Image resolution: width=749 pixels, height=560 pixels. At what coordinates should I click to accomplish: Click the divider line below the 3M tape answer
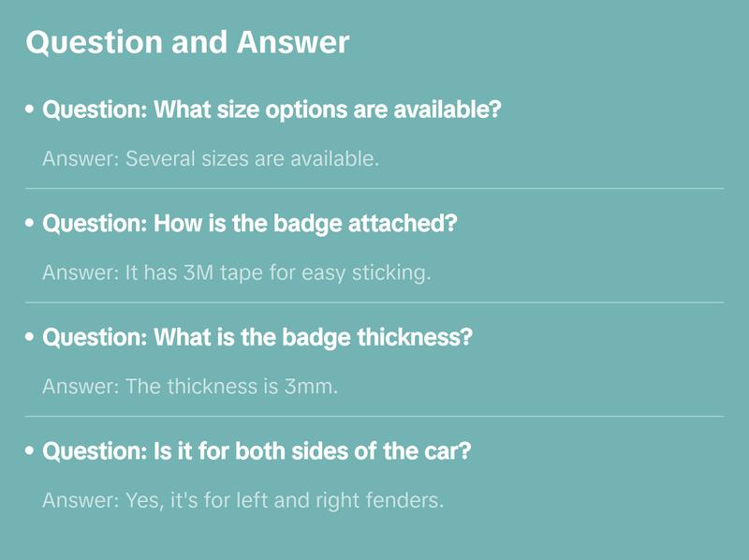point(374,302)
